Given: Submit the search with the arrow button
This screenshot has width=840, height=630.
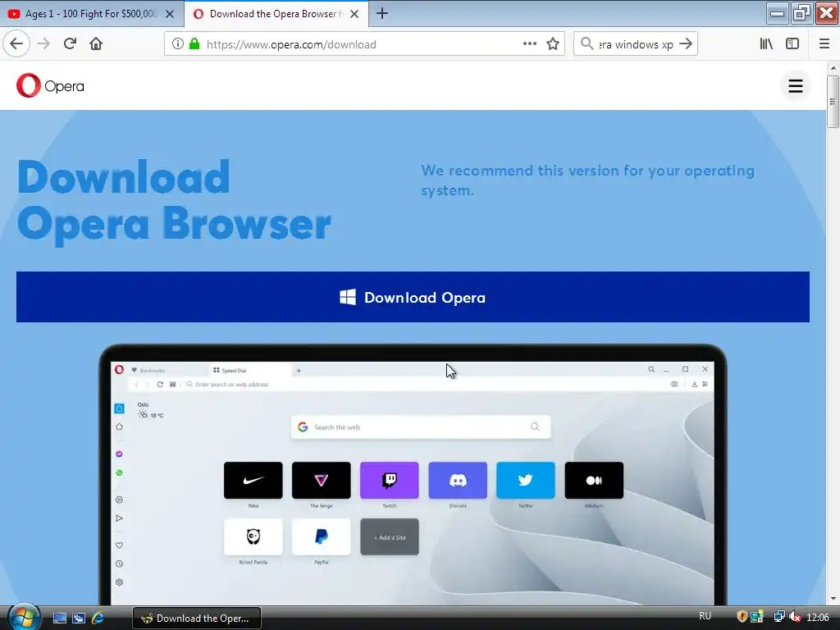Looking at the screenshot, I should [x=686, y=44].
